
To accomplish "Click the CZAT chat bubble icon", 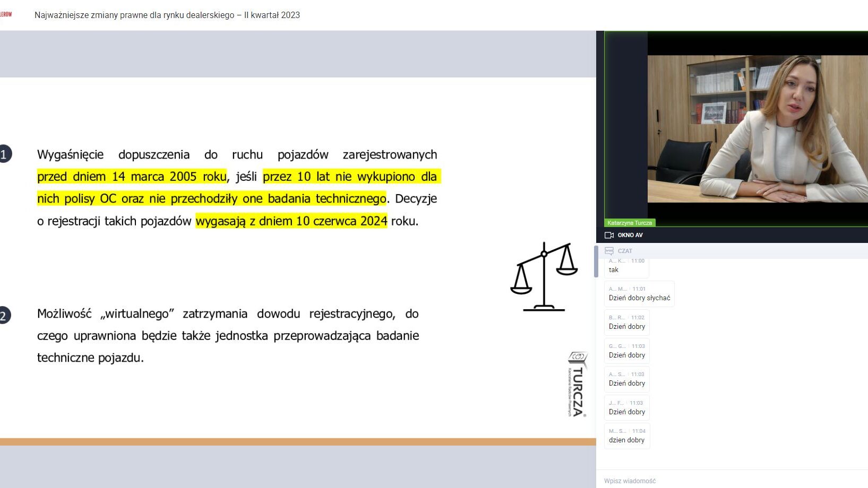I will (x=609, y=251).
